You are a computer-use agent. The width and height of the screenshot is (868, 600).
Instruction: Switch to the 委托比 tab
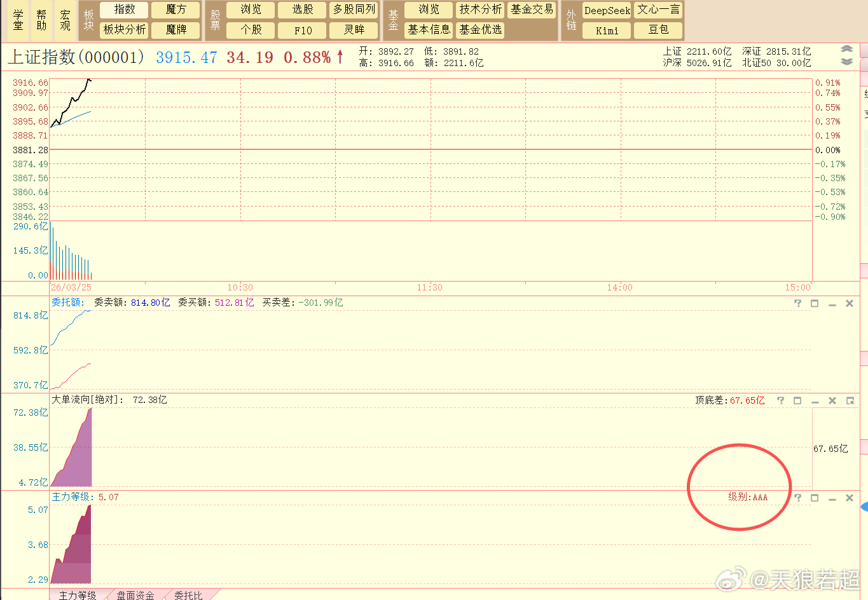[188, 595]
